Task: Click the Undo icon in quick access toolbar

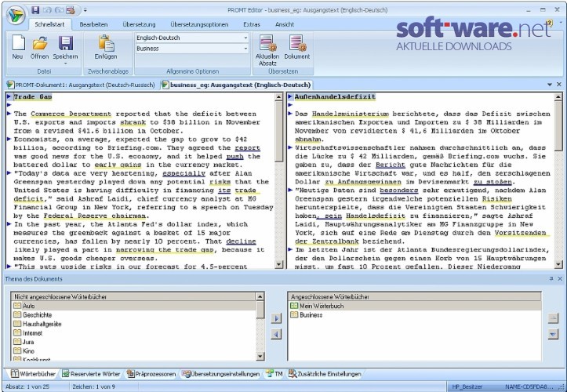Action: coord(47,10)
